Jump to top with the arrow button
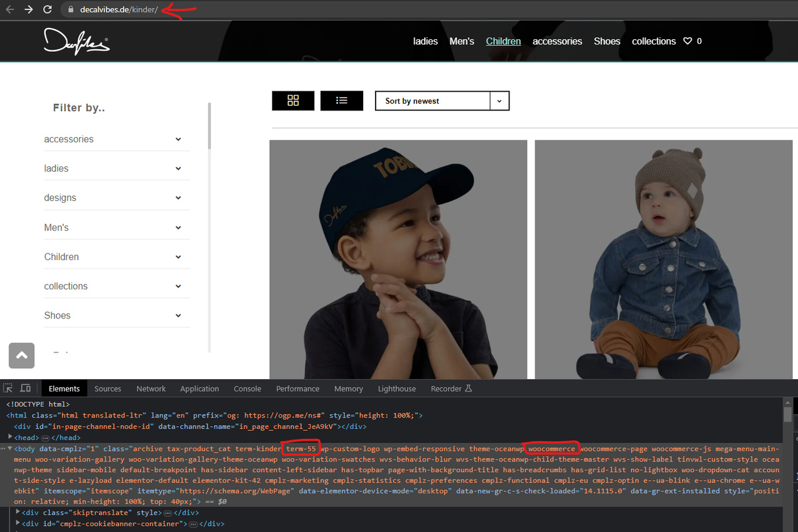798x532 pixels. 21,355
